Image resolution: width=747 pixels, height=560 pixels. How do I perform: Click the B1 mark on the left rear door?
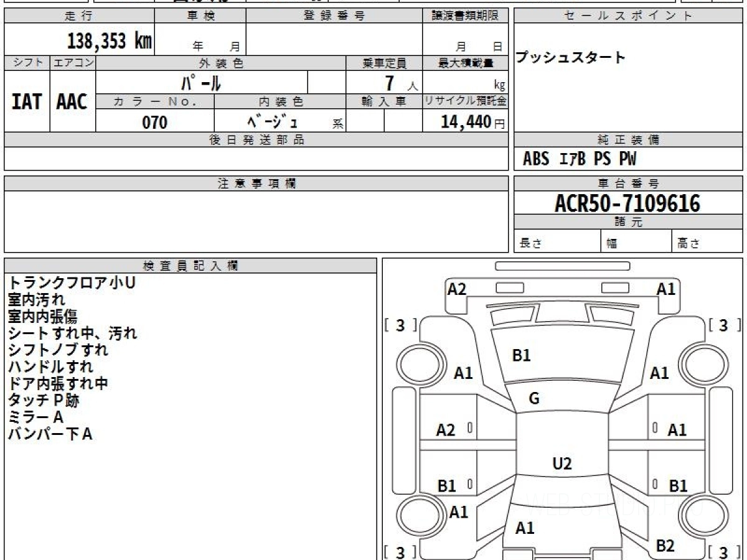point(446,486)
